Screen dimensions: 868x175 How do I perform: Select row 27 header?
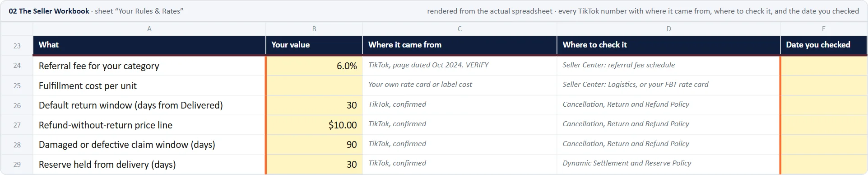(17, 125)
